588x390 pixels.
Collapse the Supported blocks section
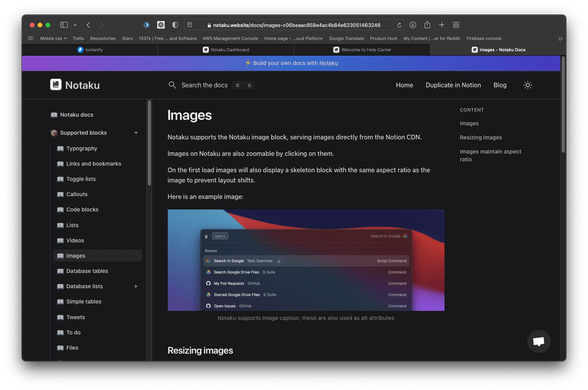pyautogui.click(x=136, y=133)
